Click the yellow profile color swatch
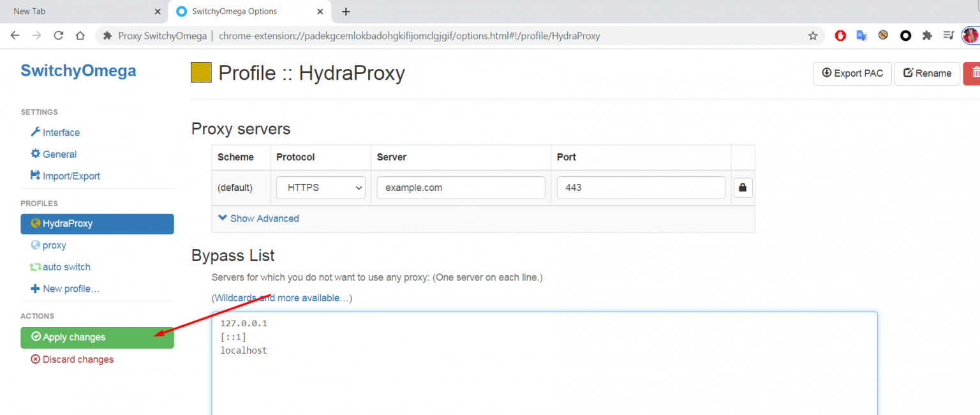The width and height of the screenshot is (980, 415). coord(201,72)
